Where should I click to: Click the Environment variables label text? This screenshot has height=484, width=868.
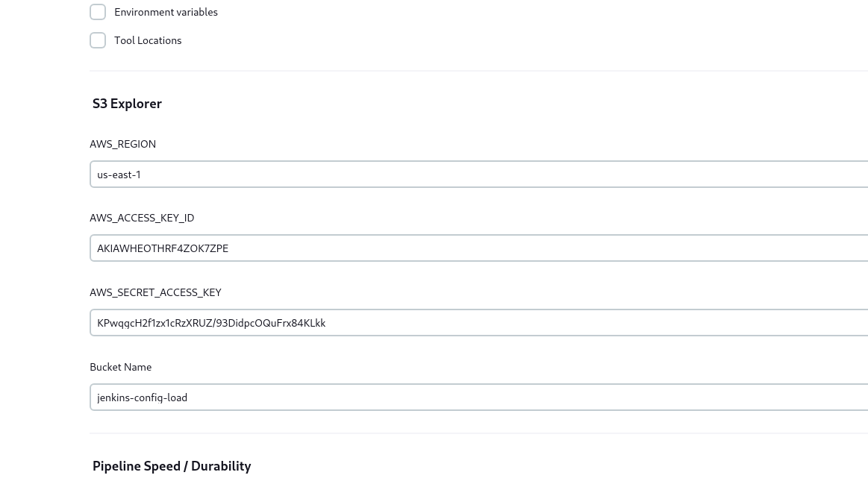point(166,12)
